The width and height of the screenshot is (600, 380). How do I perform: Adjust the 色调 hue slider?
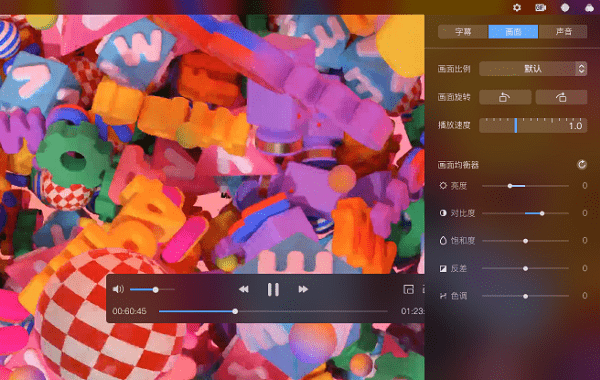[x=525, y=296]
